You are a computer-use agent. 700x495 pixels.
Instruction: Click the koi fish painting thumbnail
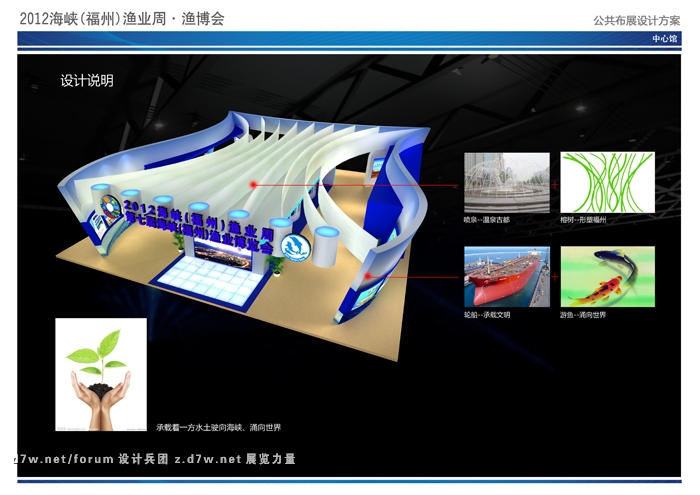pyautogui.click(x=607, y=276)
